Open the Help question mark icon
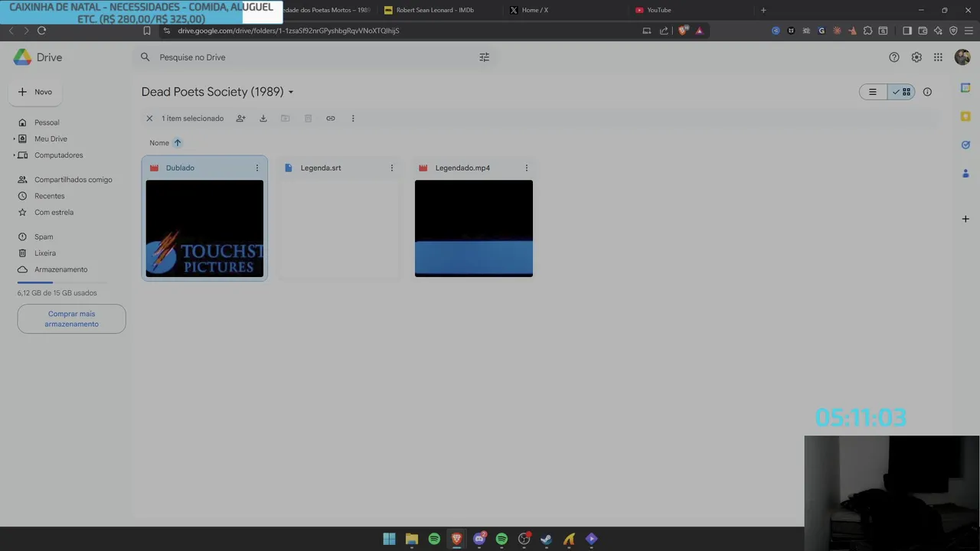The width and height of the screenshot is (980, 551). tap(894, 57)
